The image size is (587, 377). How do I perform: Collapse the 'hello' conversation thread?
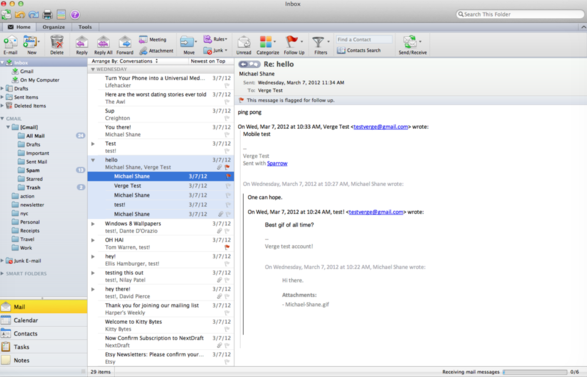tap(93, 160)
